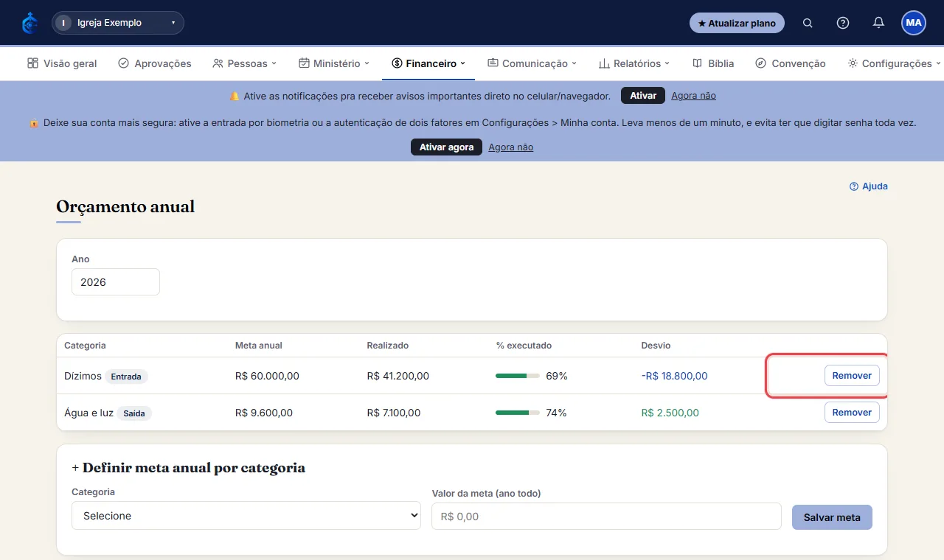Click the church app logo icon
Viewport: 944px width, 560px height.
[29, 23]
